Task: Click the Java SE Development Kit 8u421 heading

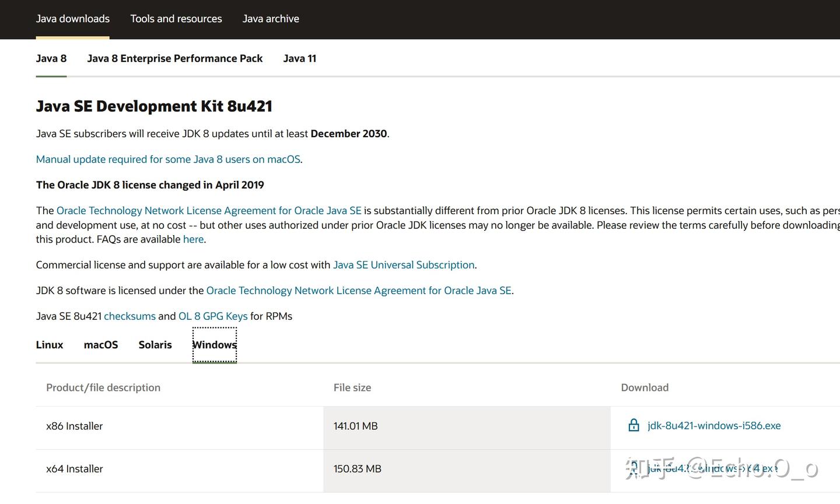Action: pyautogui.click(x=154, y=106)
